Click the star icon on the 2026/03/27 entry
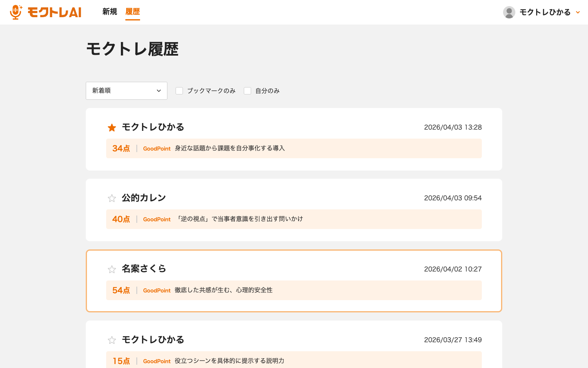 click(112, 340)
